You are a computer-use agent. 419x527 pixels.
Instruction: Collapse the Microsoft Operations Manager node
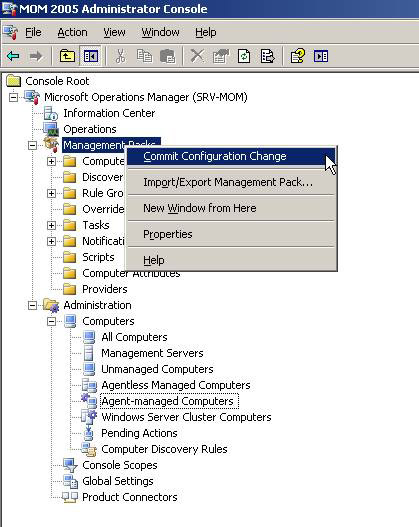pos(13,97)
